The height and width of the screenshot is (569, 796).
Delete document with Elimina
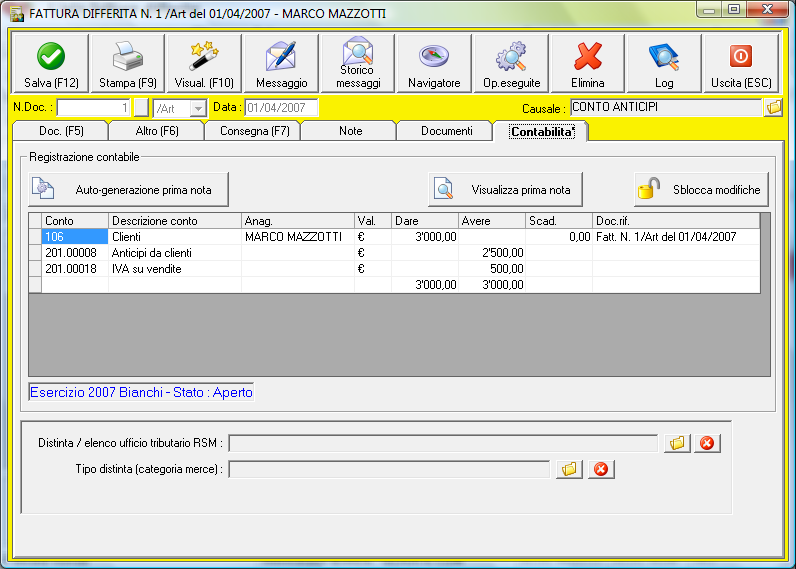588,63
